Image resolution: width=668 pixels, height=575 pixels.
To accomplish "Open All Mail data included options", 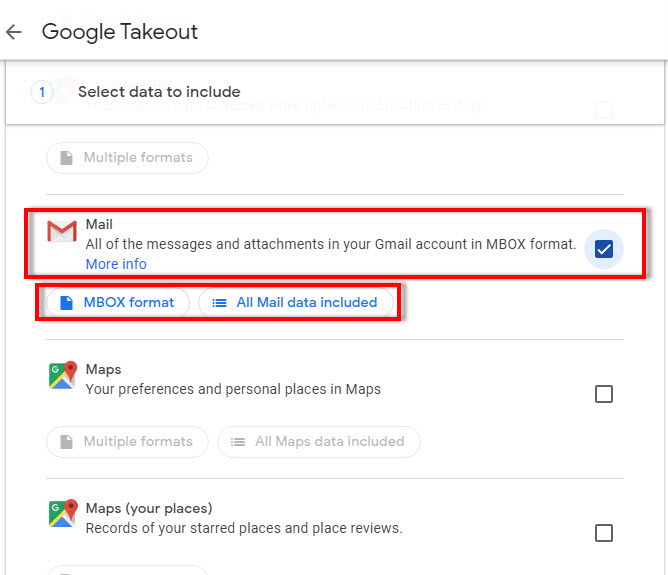I will coord(296,302).
